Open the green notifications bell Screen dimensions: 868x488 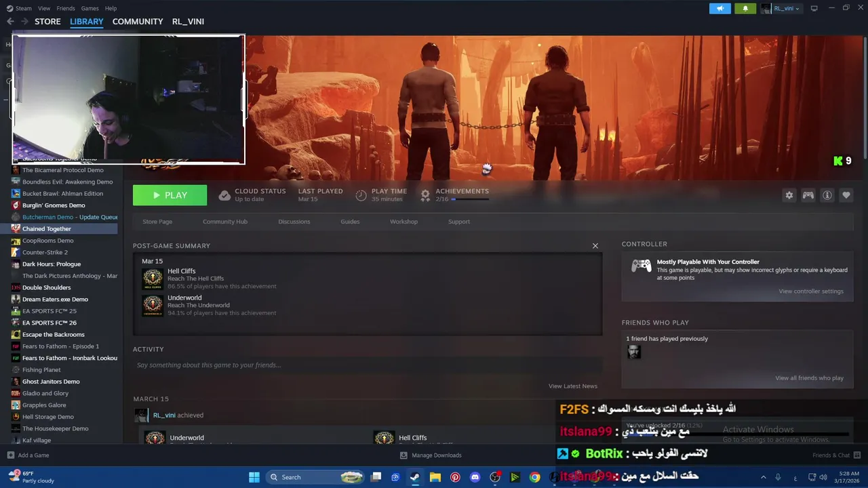tap(745, 8)
